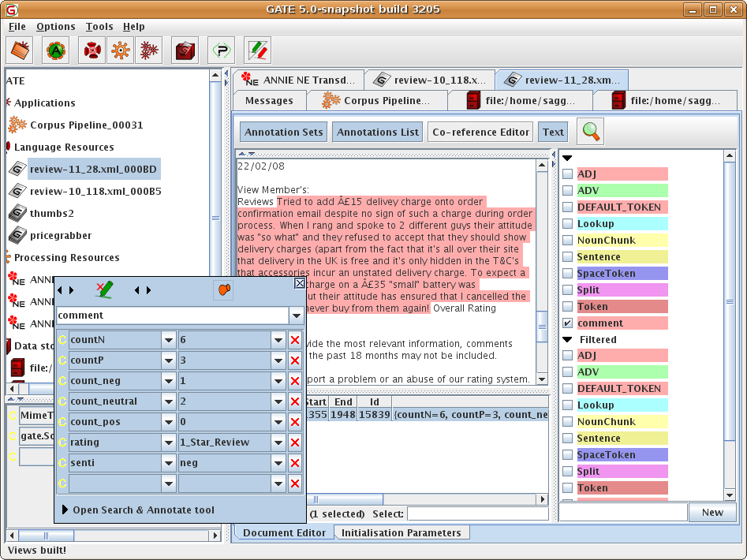This screenshot has width=747, height=560.
Task: Enable the ADJ annotation type checkbox in default set
Action: (567, 174)
